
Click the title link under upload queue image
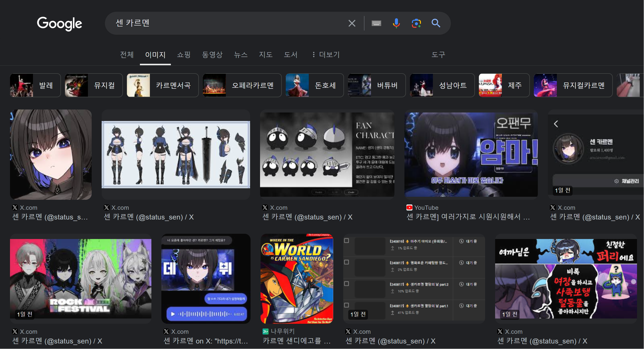point(390,341)
